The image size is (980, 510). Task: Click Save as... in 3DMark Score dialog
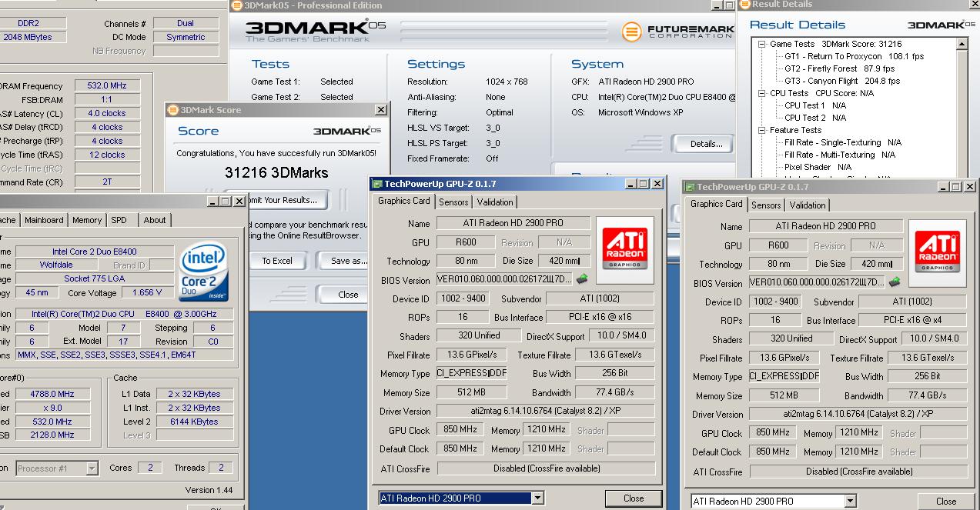click(350, 261)
